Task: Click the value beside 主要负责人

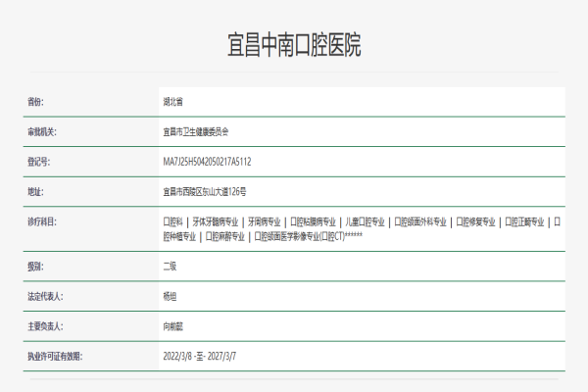Action: tap(172, 326)
